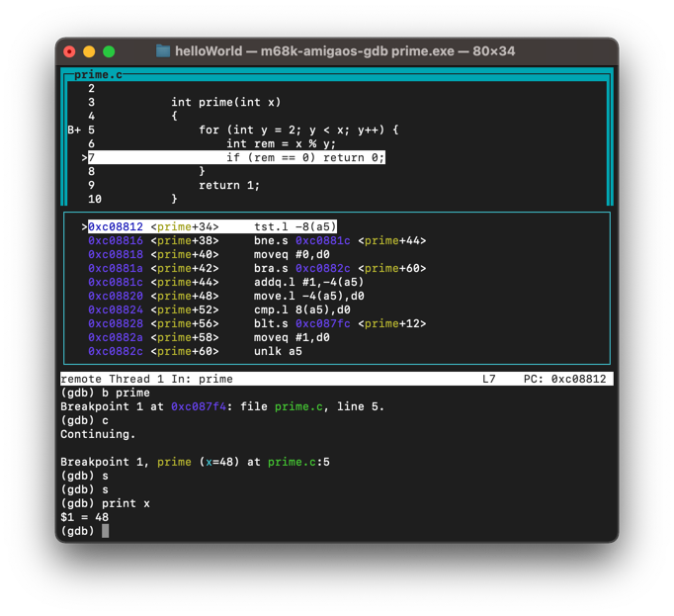Image resolution: width=674 pixels, height=616 pixels.
Task: Click the 'int prime(int x)' source line
Action: (225, 102)
